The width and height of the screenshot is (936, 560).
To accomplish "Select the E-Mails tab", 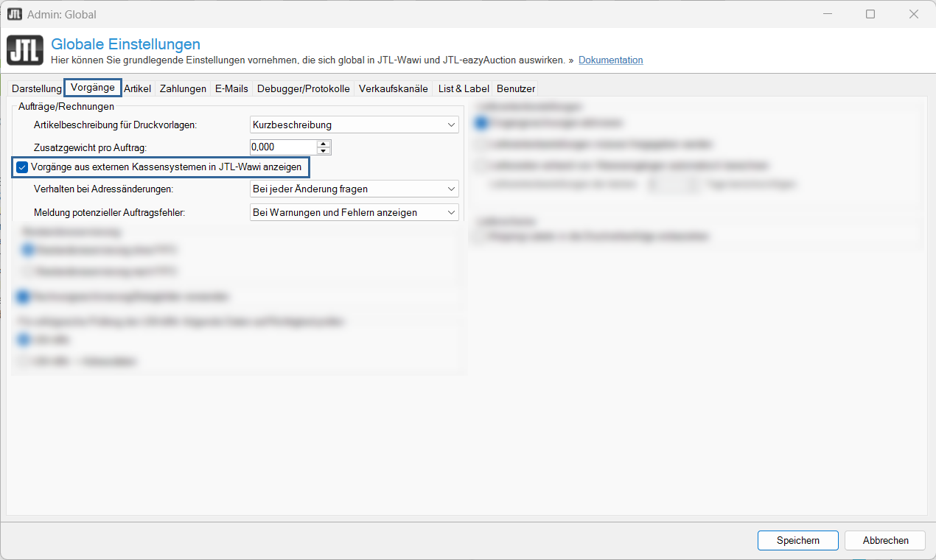I will pyautogui.click(x=231, y=88).
